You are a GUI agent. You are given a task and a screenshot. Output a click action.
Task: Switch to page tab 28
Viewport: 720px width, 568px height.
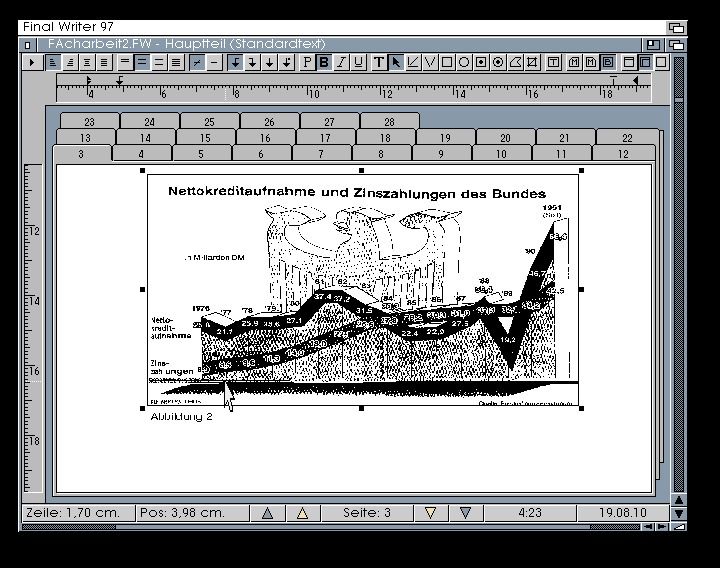tap(389, 121)
